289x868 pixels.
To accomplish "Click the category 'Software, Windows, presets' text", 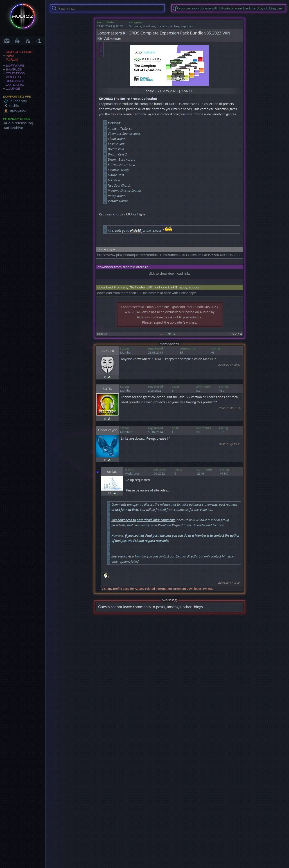I will click(x=161, y=26).
